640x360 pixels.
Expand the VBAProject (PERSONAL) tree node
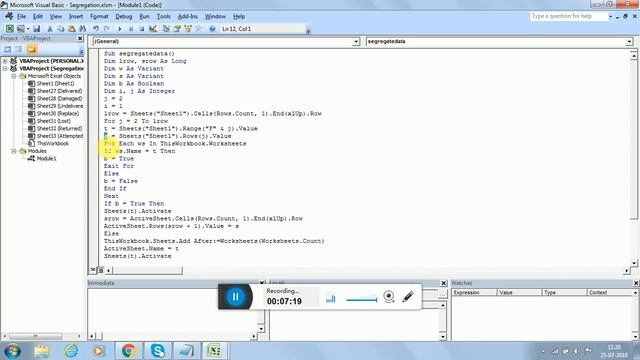click(x=5, y=61)
